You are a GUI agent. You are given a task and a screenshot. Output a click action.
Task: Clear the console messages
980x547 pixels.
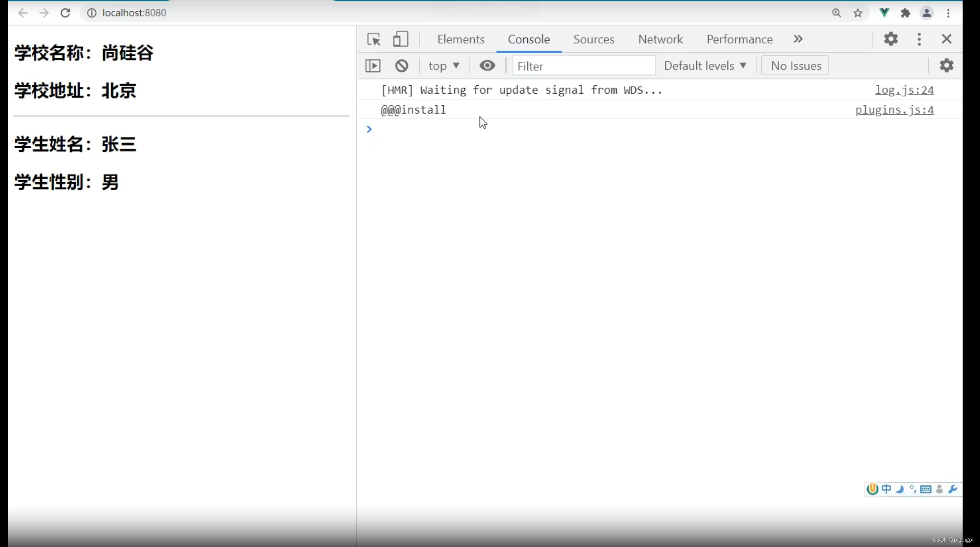[x=401, y=65]
